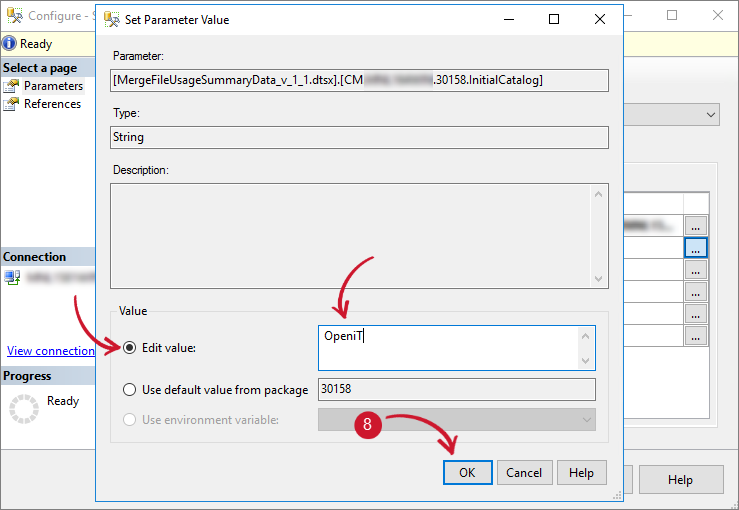Screen dimensions: 739x510
Task: Open the scope dropdown in Configure window
Action: 711,115
